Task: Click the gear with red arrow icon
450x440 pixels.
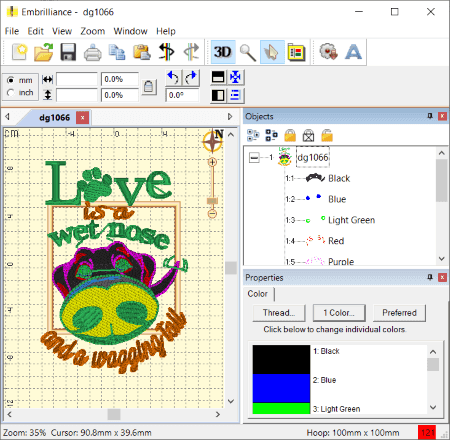Action: [x=328, y=52]
